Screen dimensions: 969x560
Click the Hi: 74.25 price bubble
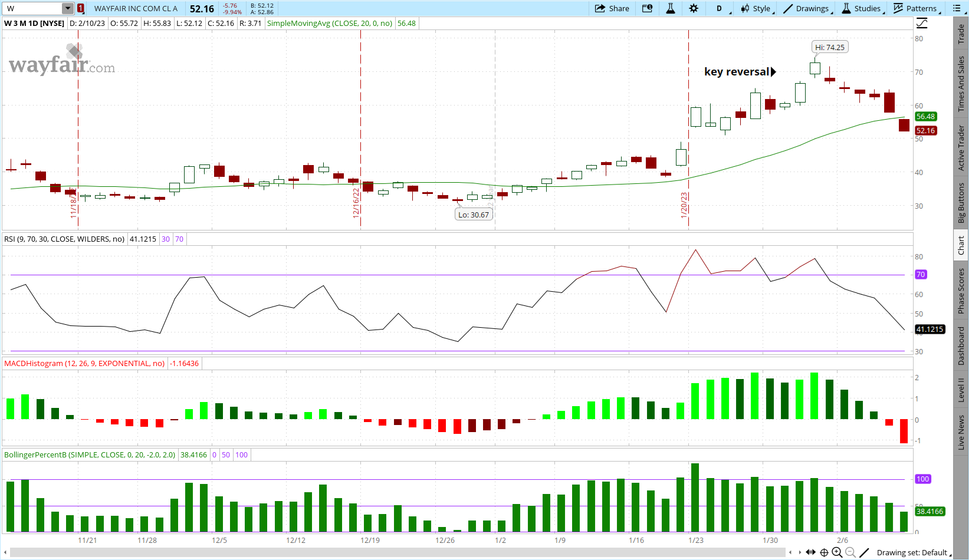tap(830, 47)
